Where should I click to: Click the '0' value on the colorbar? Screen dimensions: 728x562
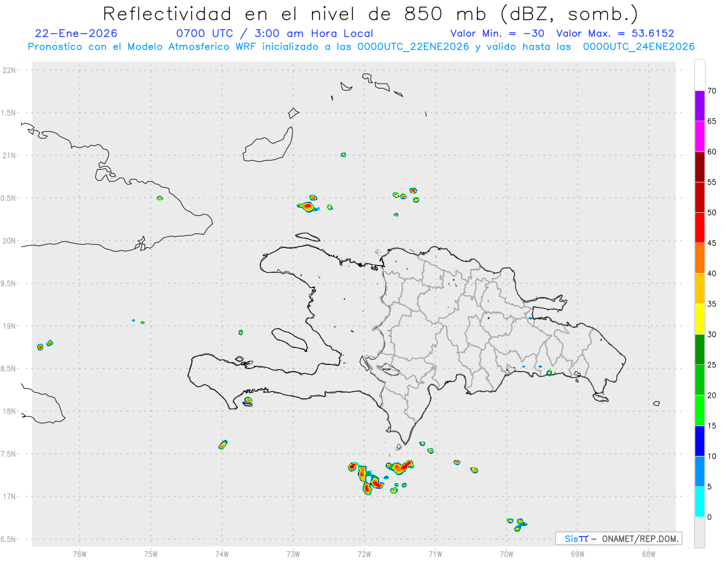(x=709, y=517)
